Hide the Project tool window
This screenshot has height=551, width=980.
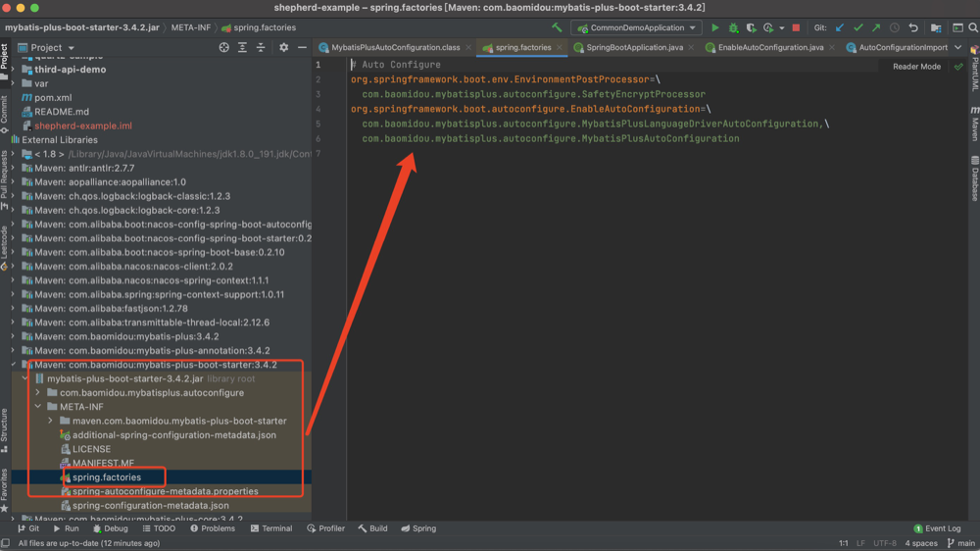tap(302, 47)
